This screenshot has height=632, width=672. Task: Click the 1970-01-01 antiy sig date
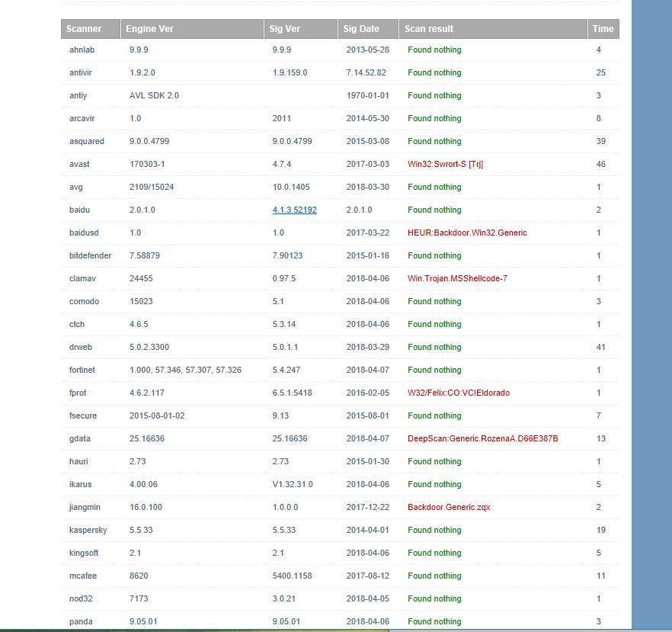point(368,95)
